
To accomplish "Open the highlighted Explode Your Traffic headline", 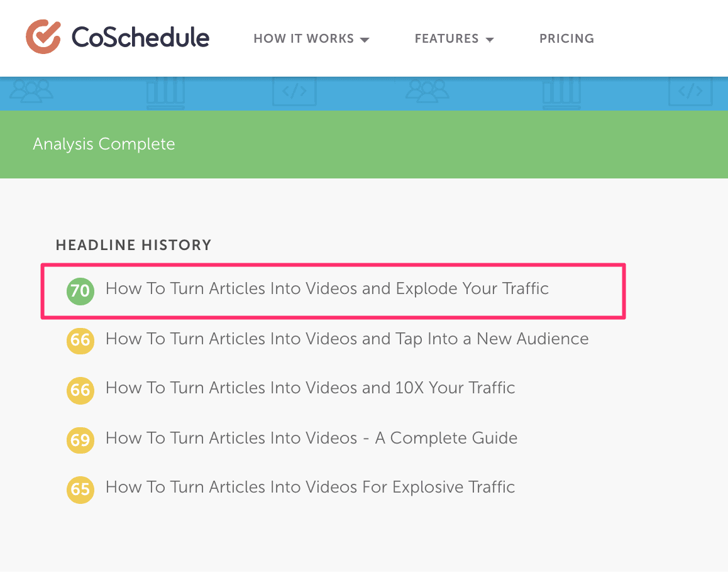I will (327, 288).
